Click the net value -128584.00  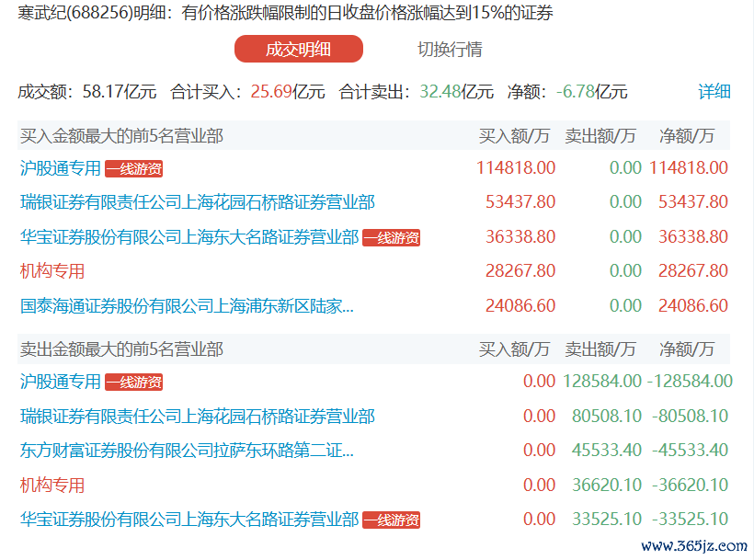690,382
